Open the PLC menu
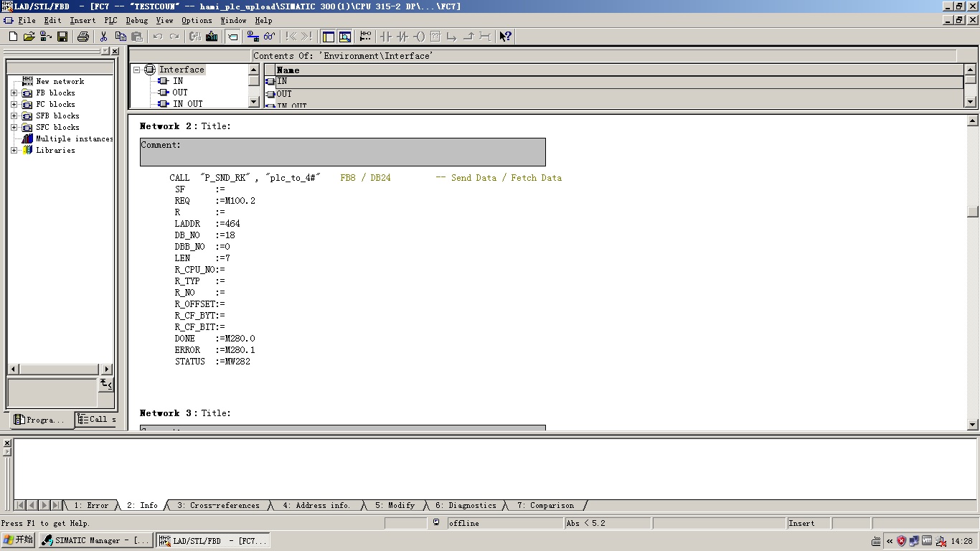 (110, 21)
